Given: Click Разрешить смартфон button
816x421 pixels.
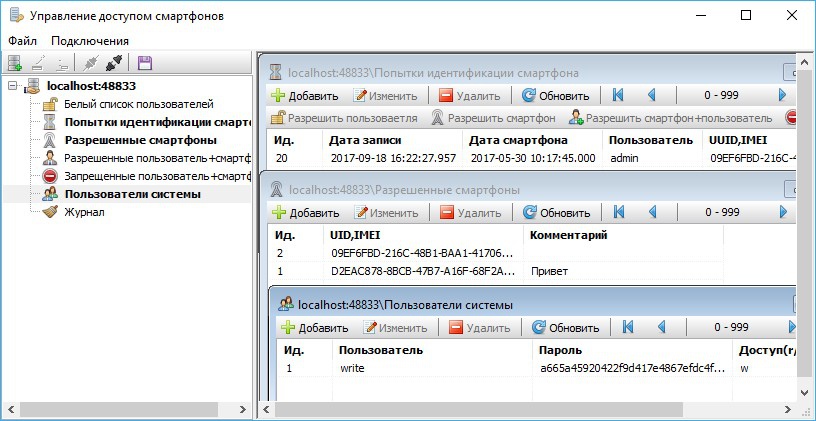Looking at the screenshot, I should 492,118.
